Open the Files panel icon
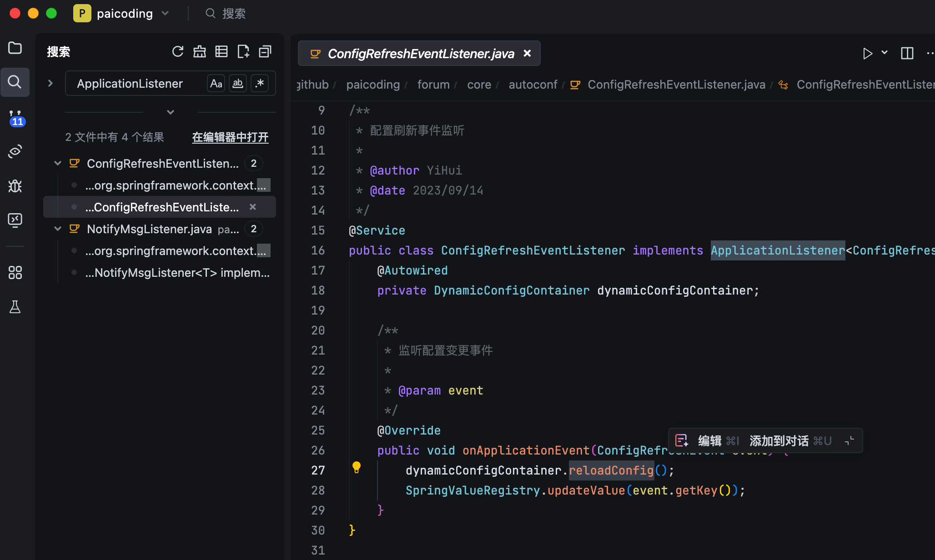Viewport: 935px width, 560px height. point(15,48)
